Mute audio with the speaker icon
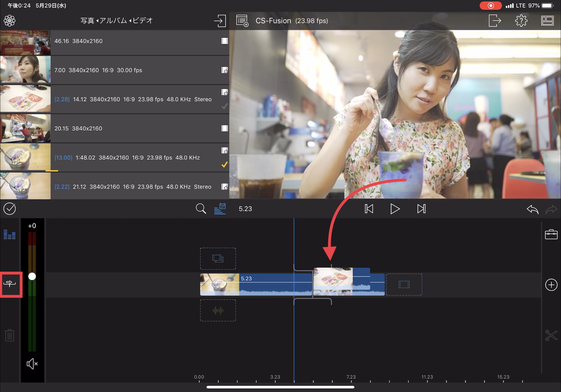 (x=32, y=364)
